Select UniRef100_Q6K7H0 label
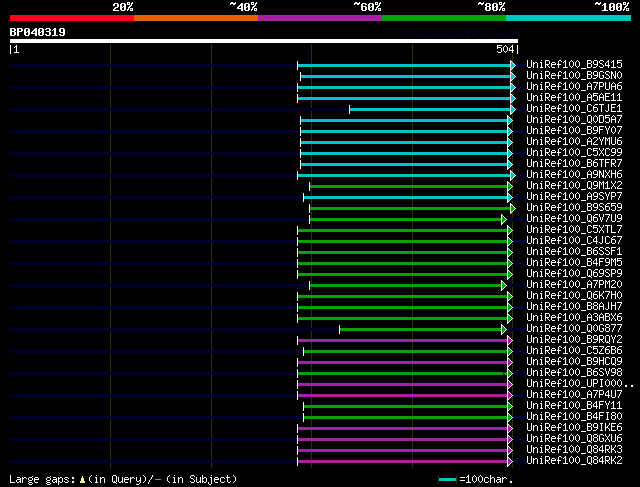This screenshot has width=640, height=487. click(574, 296)
